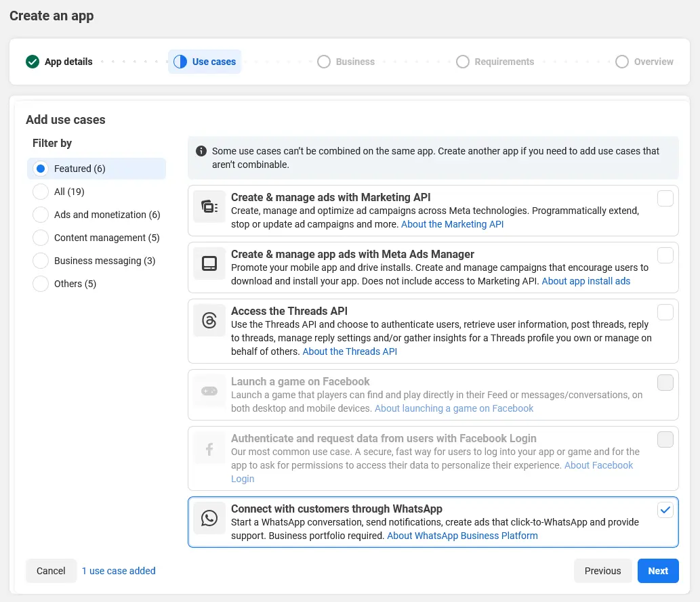This screenshot has height=602, width=700.
Task: Click the Overview step circle icon
Action: [x=622, y=62]
